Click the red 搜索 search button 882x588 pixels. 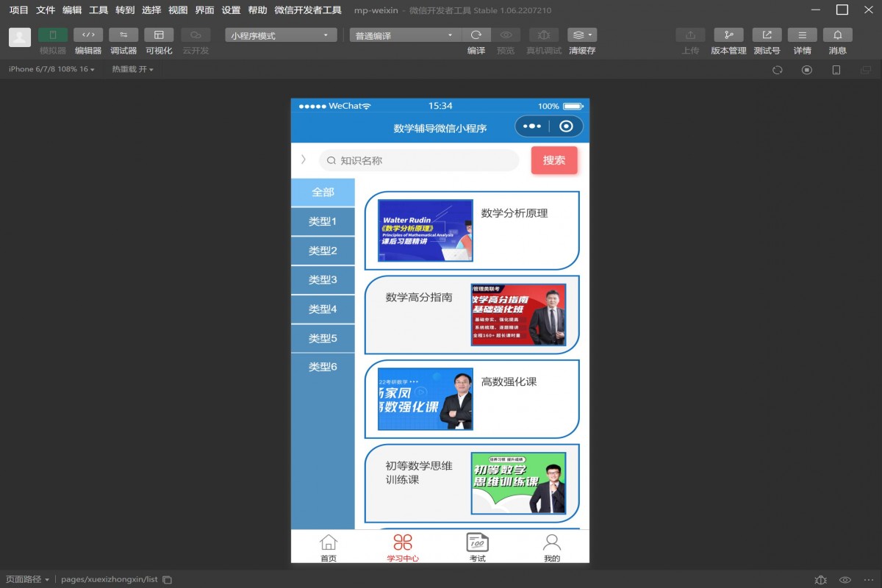click(554, 160)
